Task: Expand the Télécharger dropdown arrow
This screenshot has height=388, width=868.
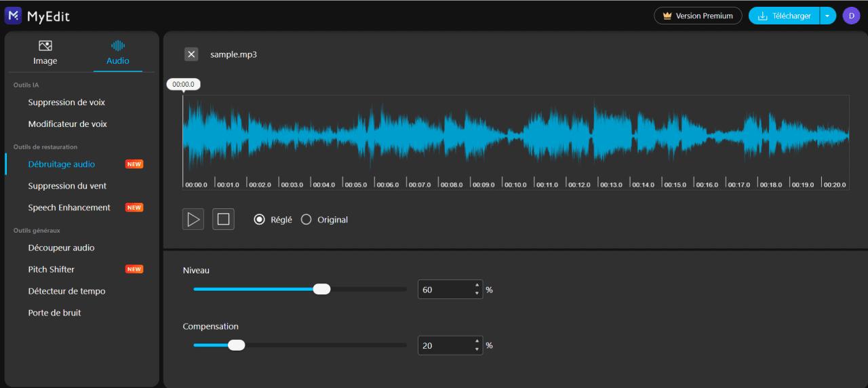Action: (x=827, y=16)
